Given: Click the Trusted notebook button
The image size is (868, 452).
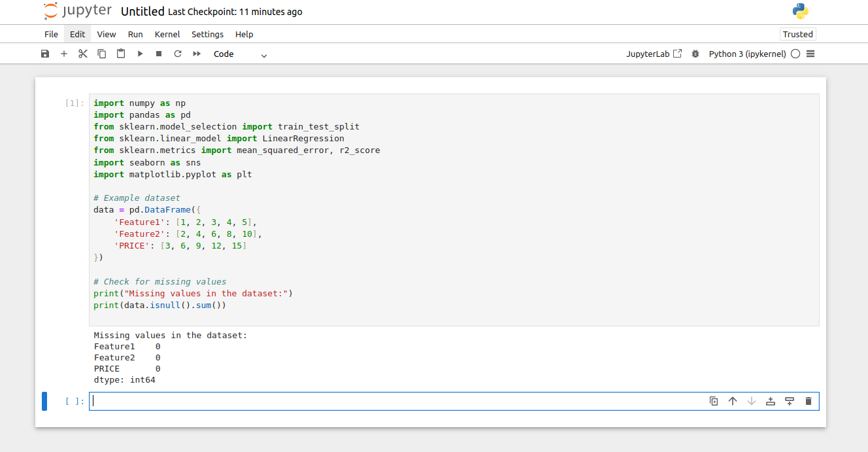Looking at the screenshot, I should (797, 34).
